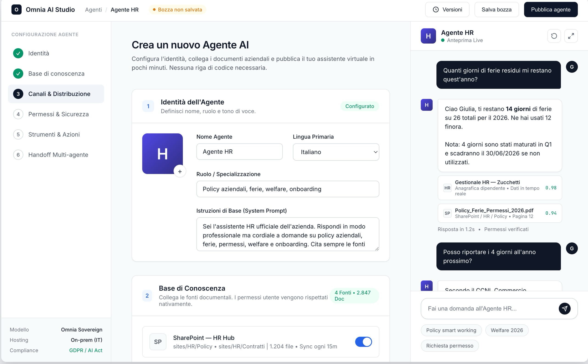The width and height of the screenshot is (588, 364).
Task: Click the SP badge on Policy_Ferie source
Action: click(x=447, y=213)
